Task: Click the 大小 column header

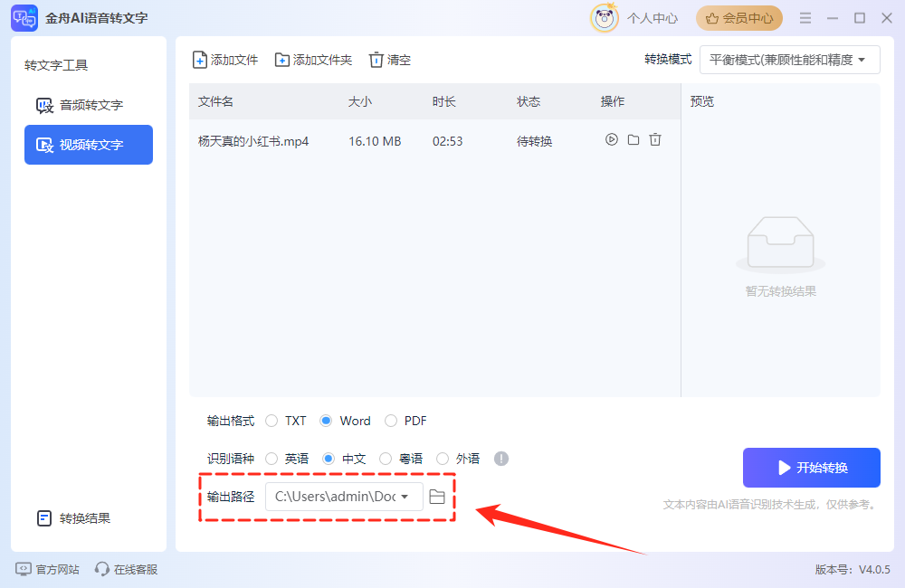Action: click(360, 101)
